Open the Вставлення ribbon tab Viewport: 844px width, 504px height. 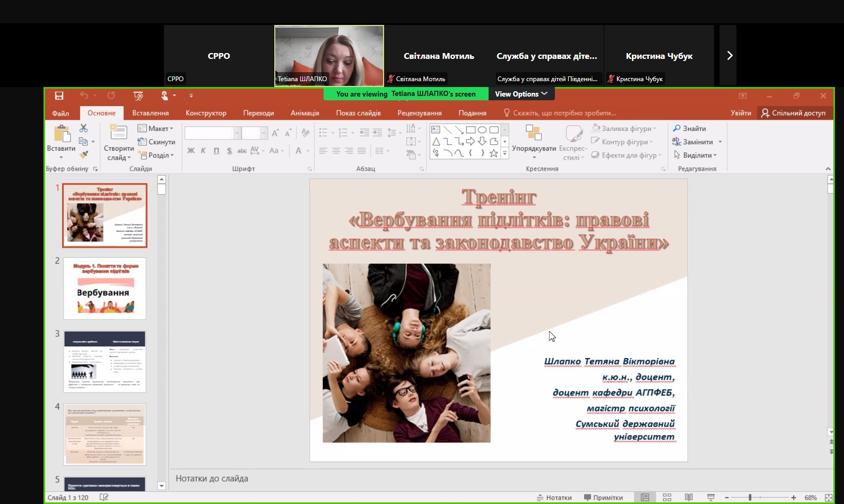pyautogui.click(x=150, y=113)
